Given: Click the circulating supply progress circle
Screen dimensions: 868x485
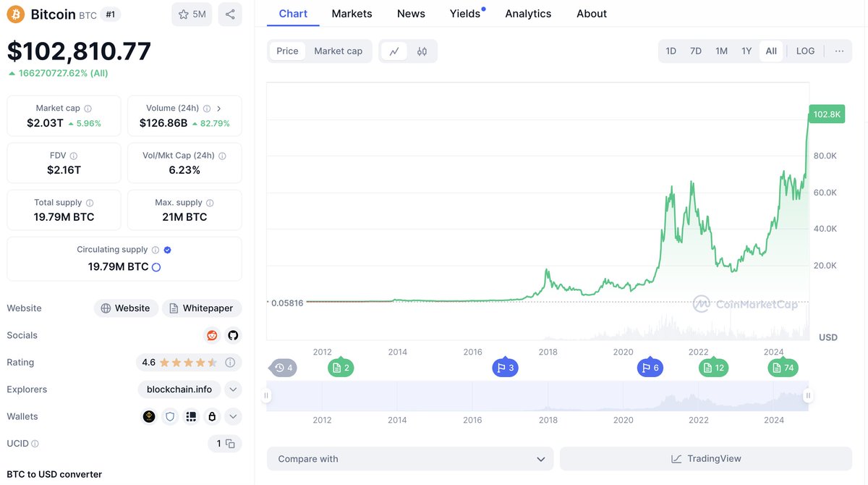Looking at the screenshot, I should point(156,267).
